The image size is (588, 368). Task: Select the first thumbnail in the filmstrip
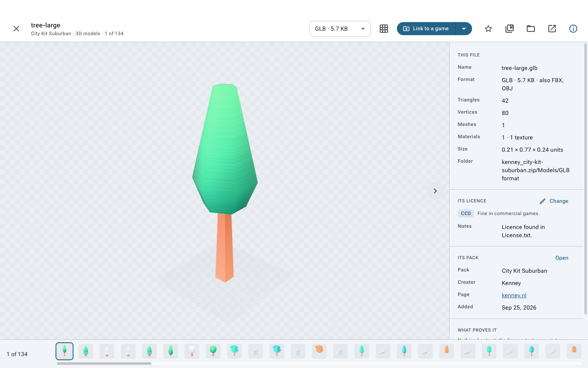(x=65, y=351)
